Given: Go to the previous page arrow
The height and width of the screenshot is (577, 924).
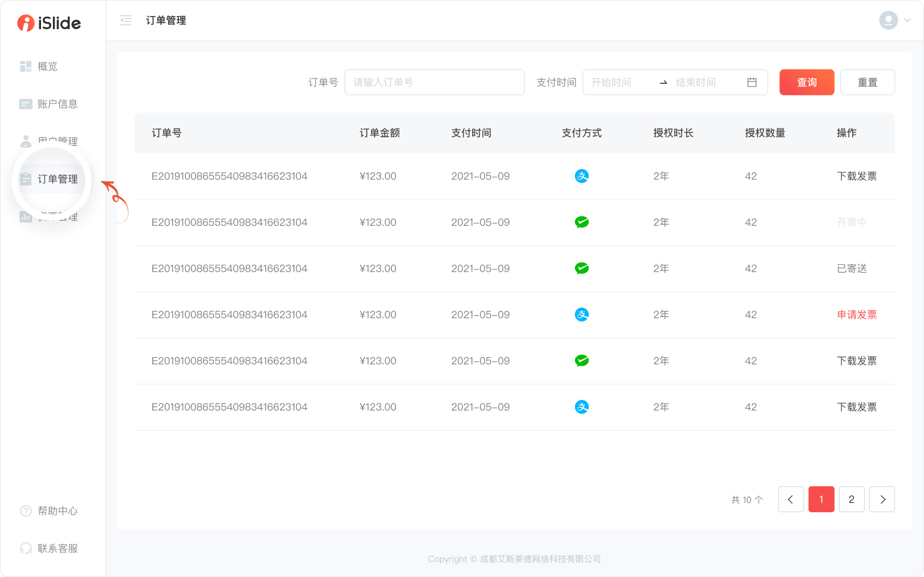Looking at the screenshot, I should click(x=791, y=499).
